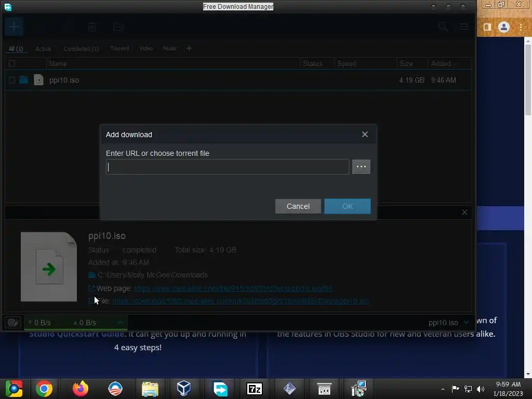Viewport: 532px width, 399px height.
Task: Switch to the Video tab
Action: (146, 48)
